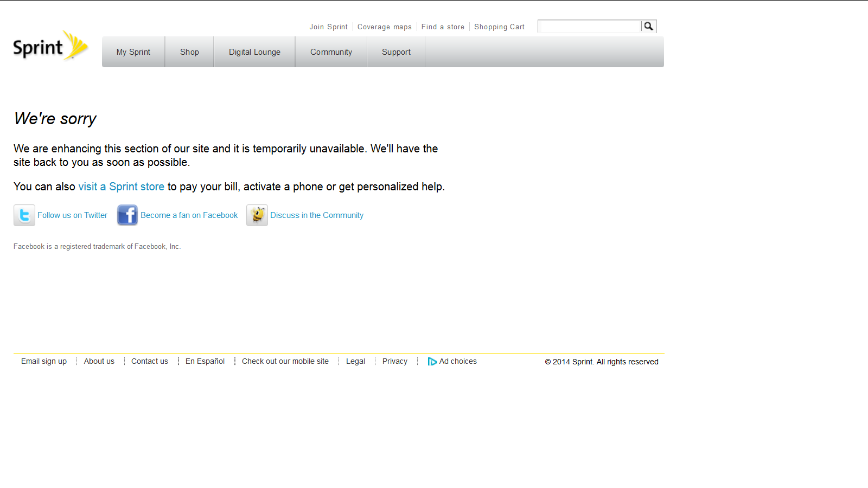Click the Join Sprint link
This screenshot has height=488, width=868.
329,27
